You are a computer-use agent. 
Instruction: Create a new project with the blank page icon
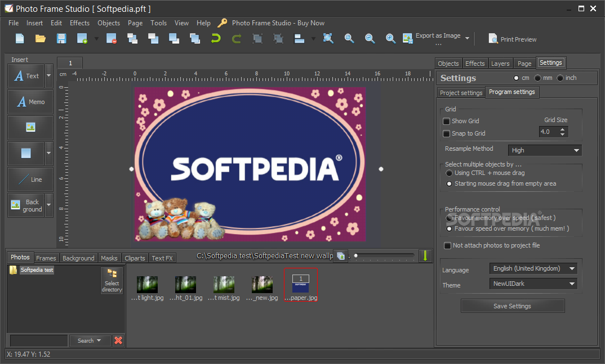(x=20, y=38)
